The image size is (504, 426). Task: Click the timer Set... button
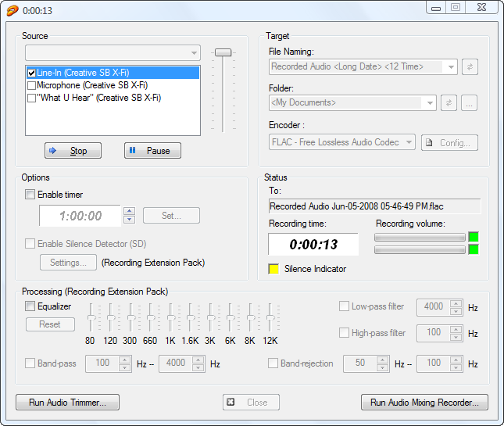[171, 216]
